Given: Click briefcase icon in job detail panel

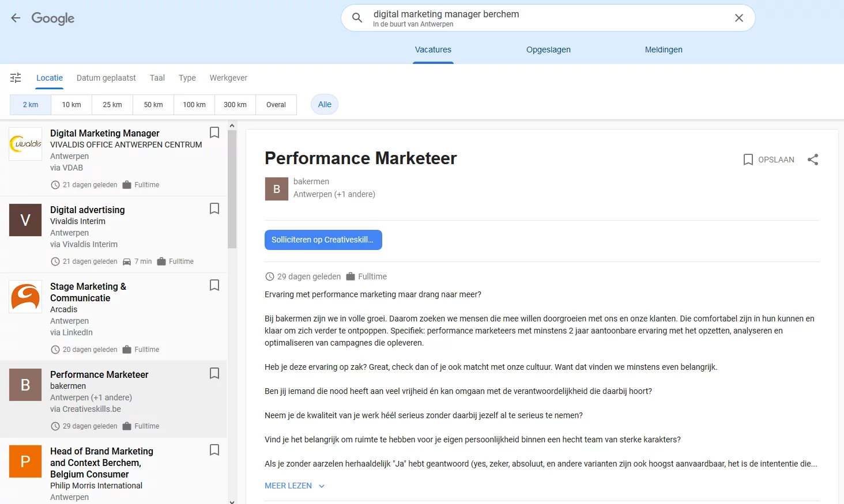Looking at the screenshot, I should (x=351, y=276).
